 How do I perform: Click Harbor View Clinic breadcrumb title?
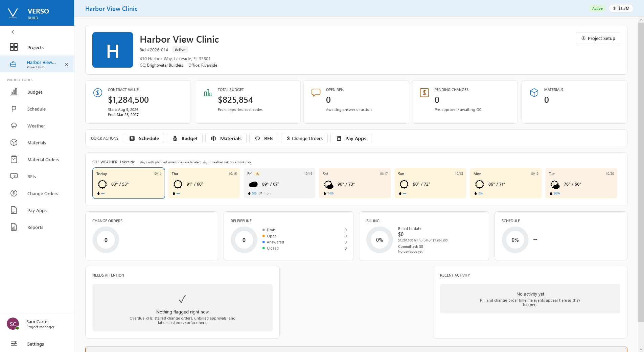[111, 9]
